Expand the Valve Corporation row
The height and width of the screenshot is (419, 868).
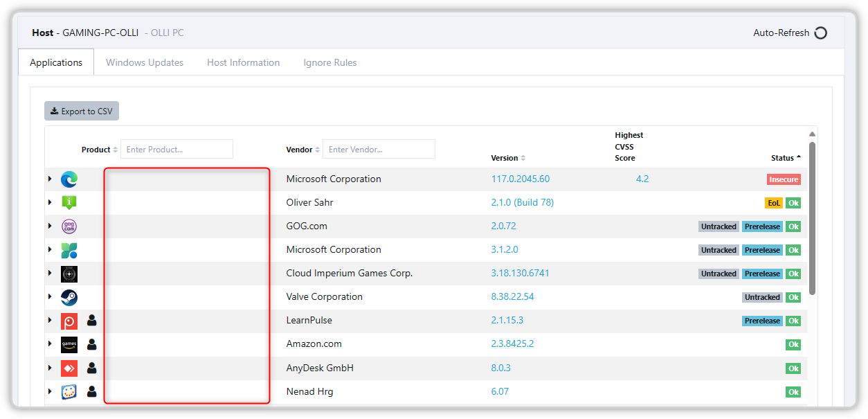pyautogui.click(x=50, y=297)
